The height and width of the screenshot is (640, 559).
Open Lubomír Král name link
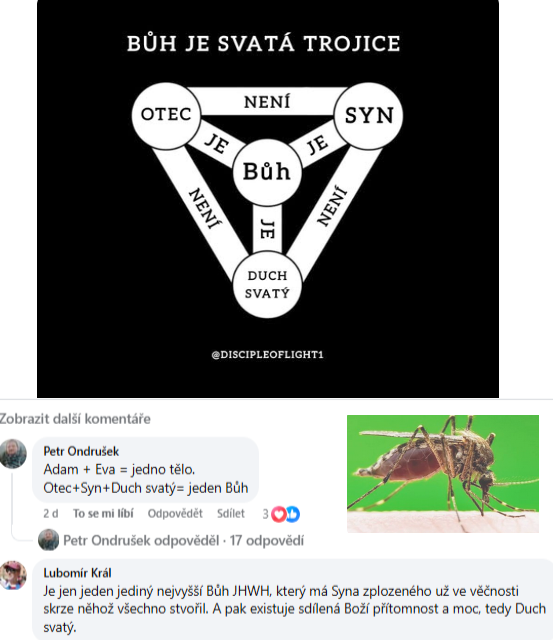[78, 573]
